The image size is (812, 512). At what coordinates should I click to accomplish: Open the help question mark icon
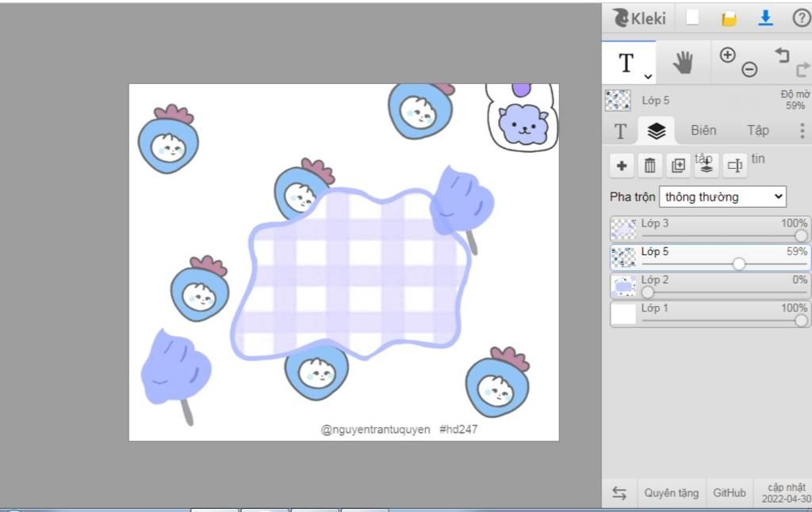point(801,18)
